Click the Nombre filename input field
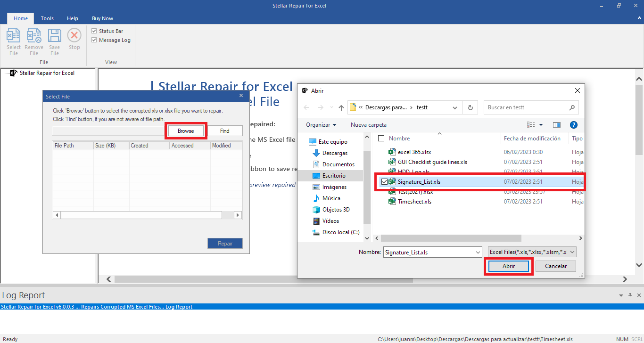 429,253
